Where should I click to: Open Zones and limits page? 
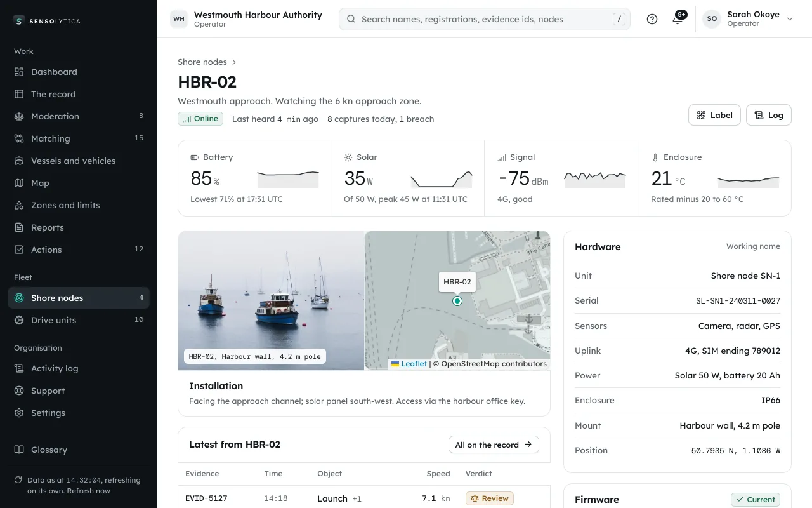click(x=79, y=205)
